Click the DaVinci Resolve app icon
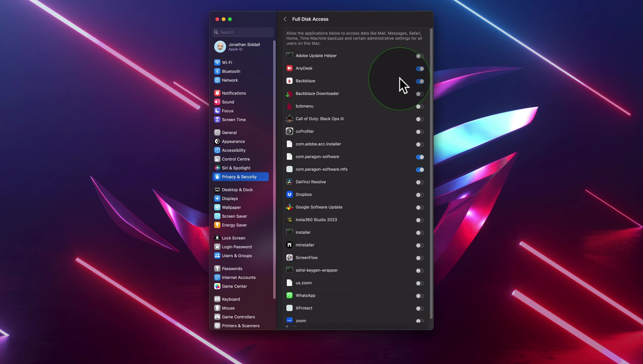This screenshot has height=364, width=643. 289,182
